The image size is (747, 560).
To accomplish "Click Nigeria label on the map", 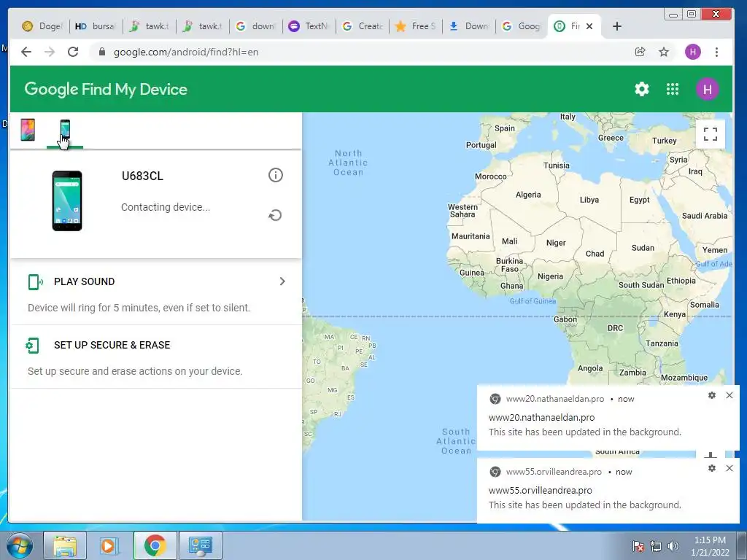I will click(550, 276).
